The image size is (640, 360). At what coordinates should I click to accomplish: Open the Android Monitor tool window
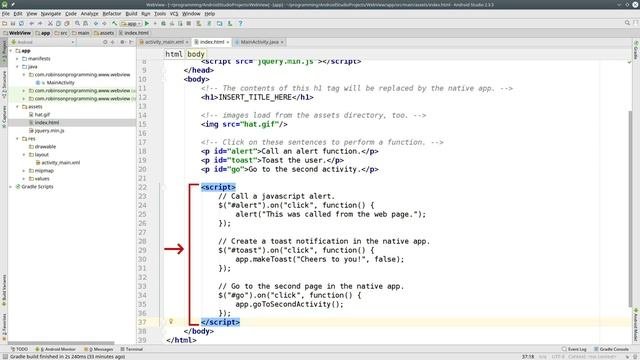point(56,349)
